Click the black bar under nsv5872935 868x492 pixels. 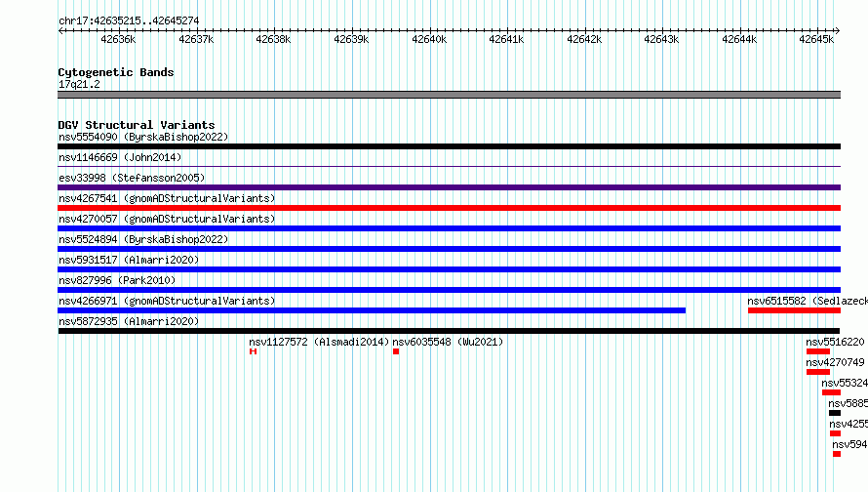click(x=449, y=331)
